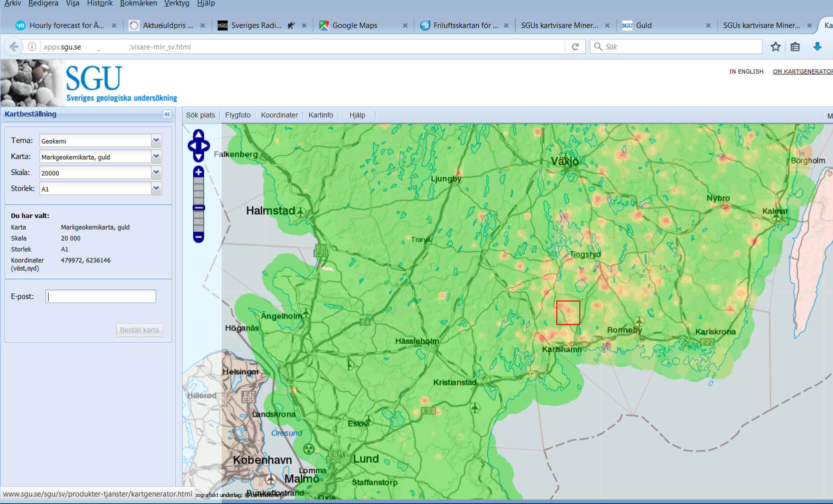This screenshot has height=504, width=833.
Task: Click the Ronneby airport icon on map
Action: click(639, 321)
